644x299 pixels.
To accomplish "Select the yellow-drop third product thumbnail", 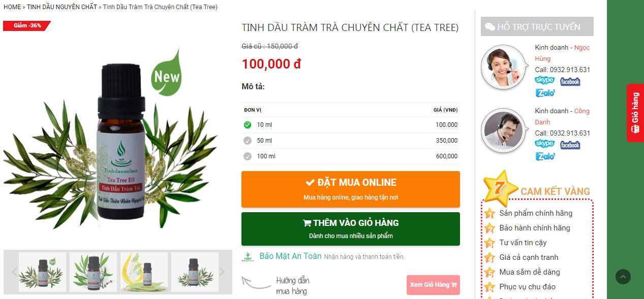I will pyautogui.click(x=144, y=272).
